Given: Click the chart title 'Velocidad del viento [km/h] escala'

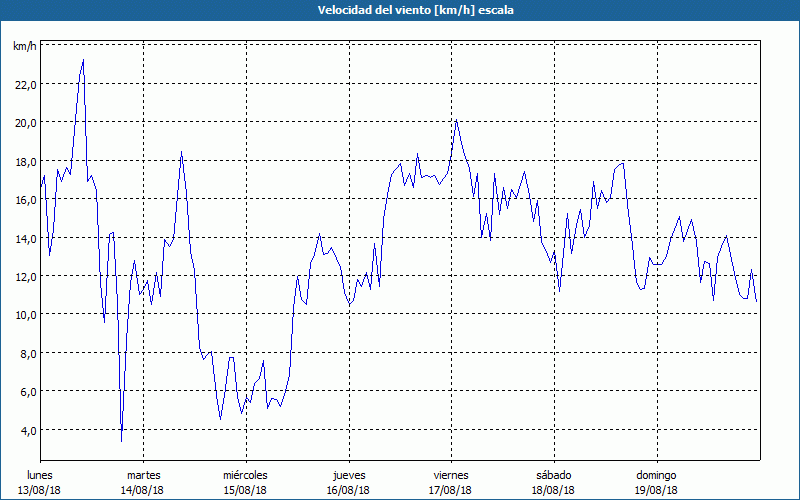Looking at the screenshot, I should click(x=415, y=10).
